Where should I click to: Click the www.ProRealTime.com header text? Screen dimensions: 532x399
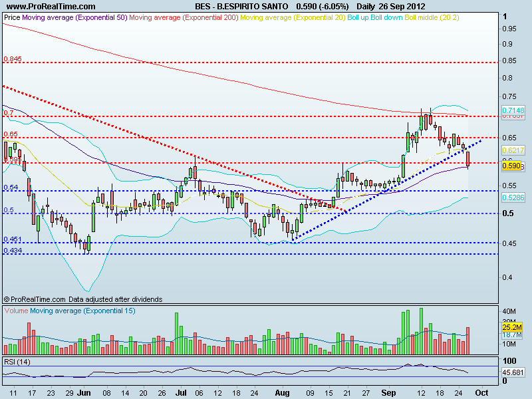pos(51,6)
